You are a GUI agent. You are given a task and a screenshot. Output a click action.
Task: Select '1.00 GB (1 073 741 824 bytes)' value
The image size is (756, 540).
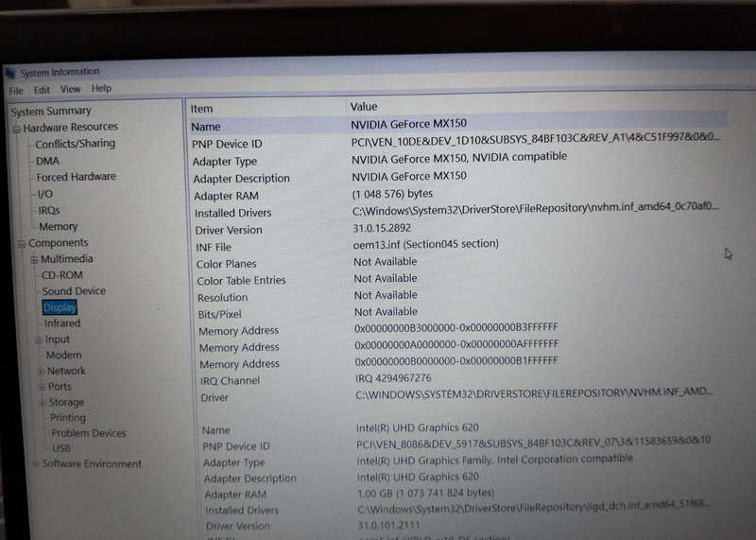(x=426, y=493)
